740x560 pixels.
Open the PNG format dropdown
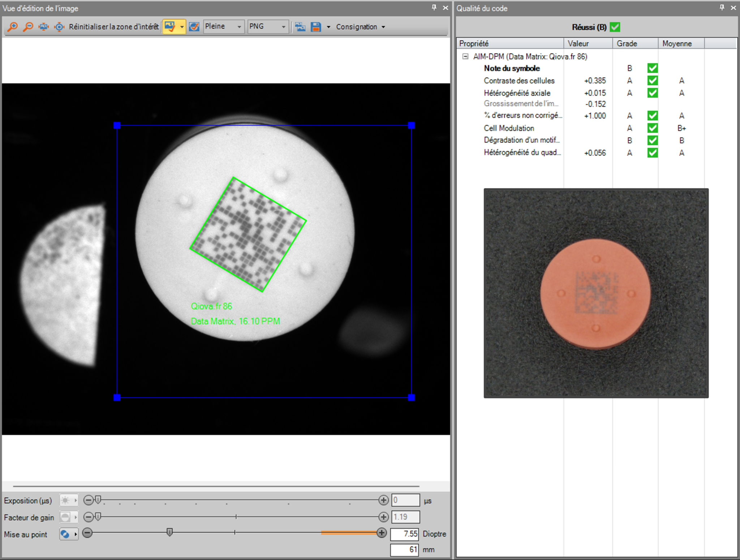268,26
